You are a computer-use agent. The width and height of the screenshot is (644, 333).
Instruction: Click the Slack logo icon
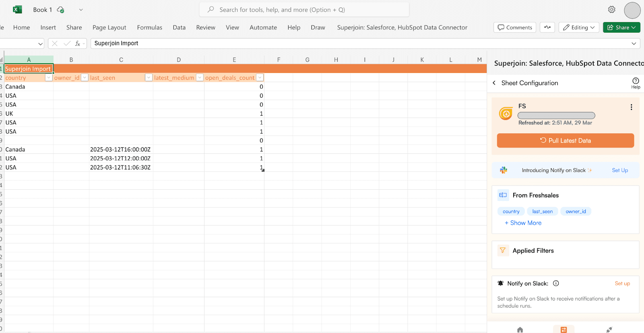point(504,170)
